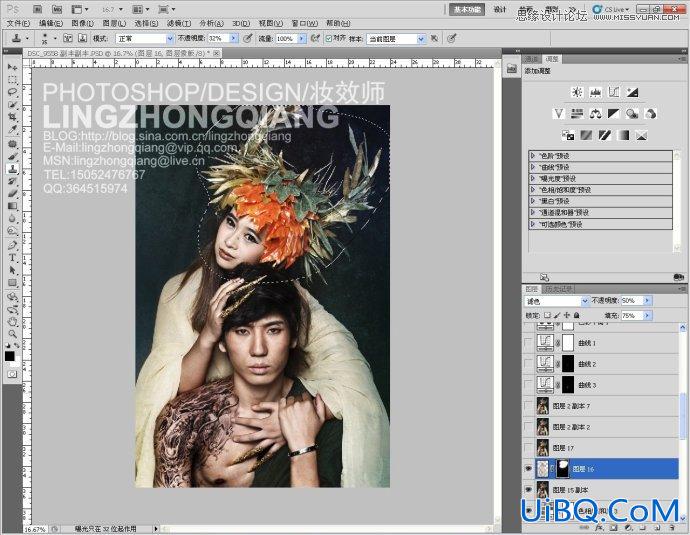Add a Hue/Saturation adjustment

577,114
